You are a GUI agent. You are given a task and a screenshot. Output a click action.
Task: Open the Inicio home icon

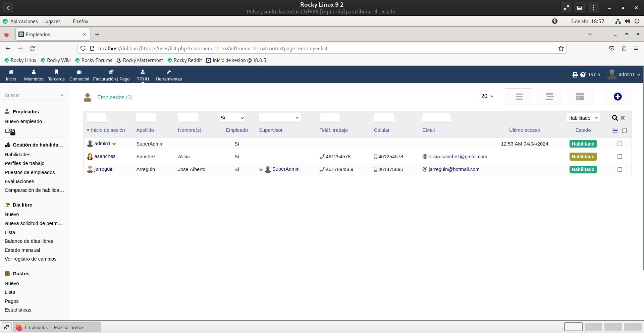(11, 75)
